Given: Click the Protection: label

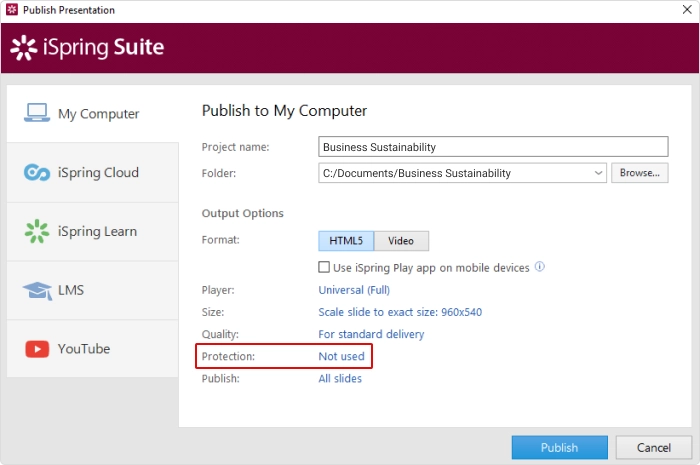Looking at the screenshot, I should click(x=228, y=356).
